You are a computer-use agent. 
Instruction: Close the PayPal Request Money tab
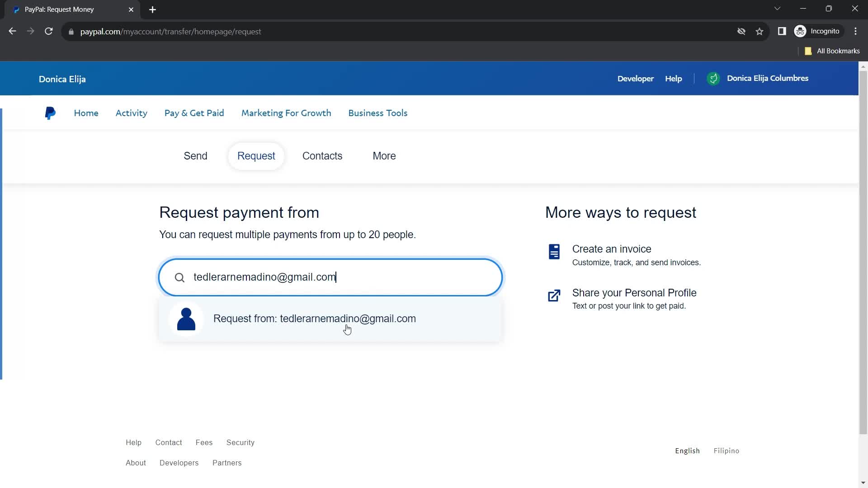(x=131, y=9)
